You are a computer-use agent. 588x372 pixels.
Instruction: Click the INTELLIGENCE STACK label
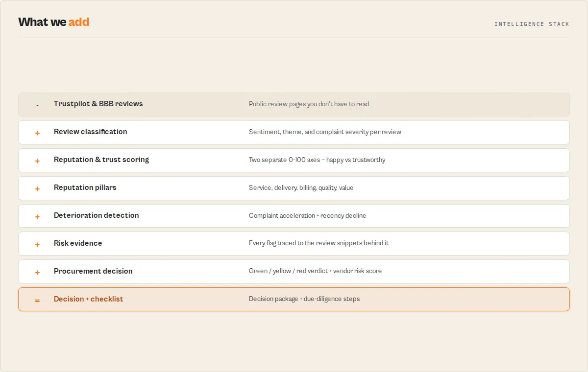[x=532, y=24]
